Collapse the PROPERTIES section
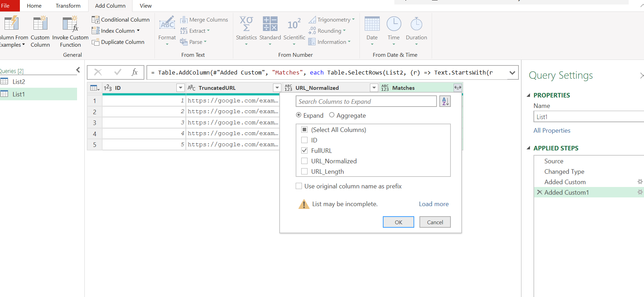 [529, 95]
